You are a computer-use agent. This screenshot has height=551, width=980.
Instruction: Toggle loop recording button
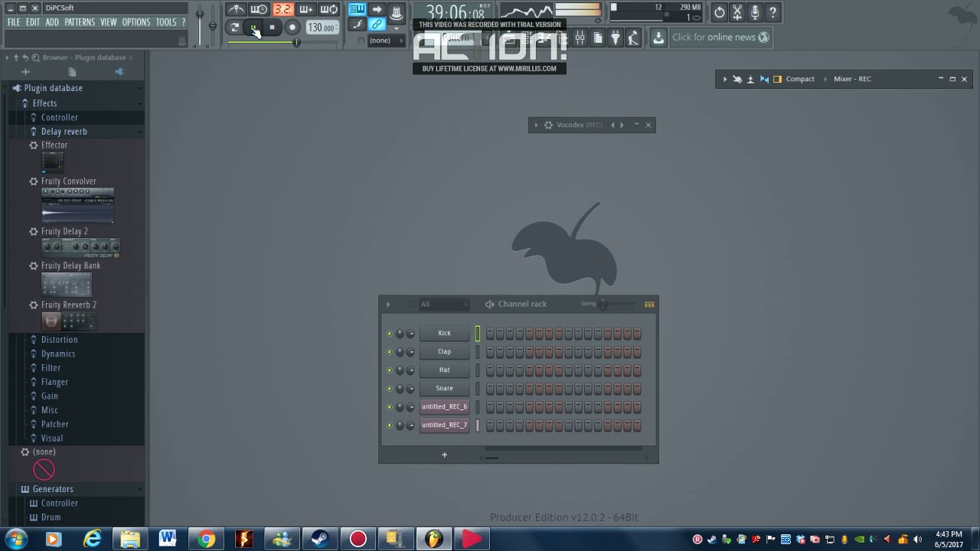(x=329, y=10)
